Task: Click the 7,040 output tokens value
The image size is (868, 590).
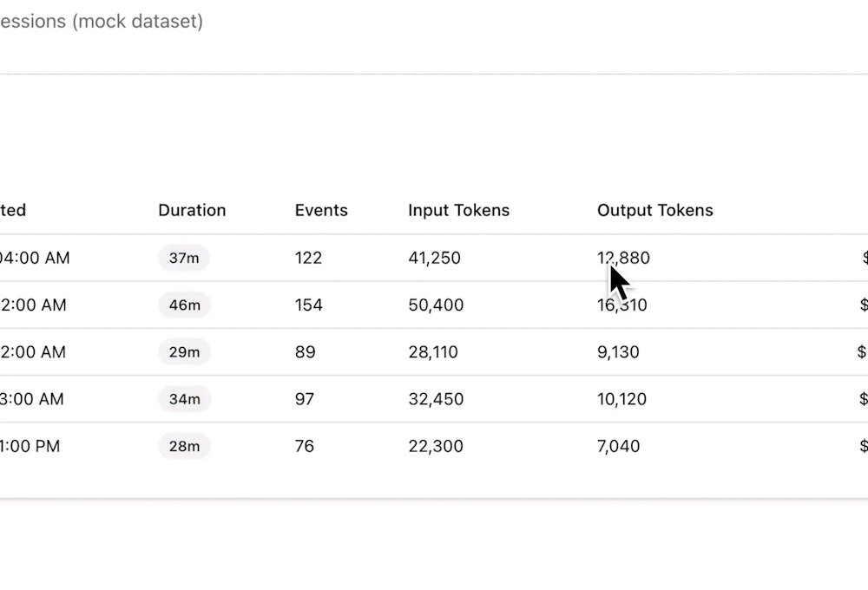Action: pyautogui.click(x=618, y=446)
